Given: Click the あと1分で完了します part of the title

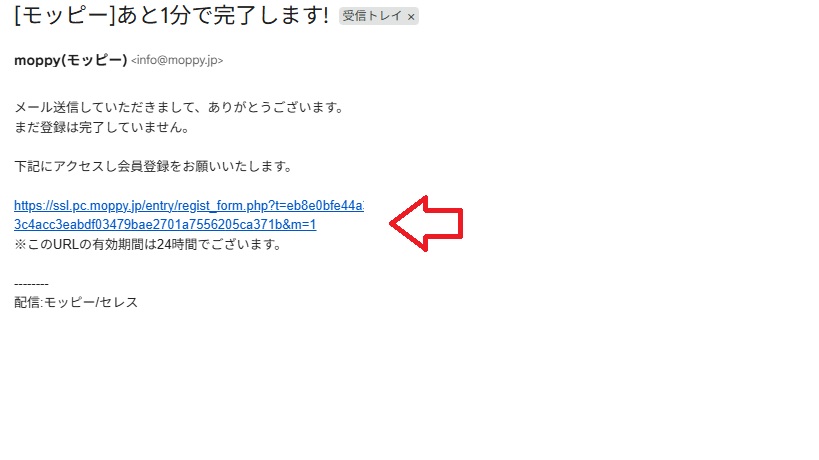Looking at the screenshot, I should click(220, 16).
